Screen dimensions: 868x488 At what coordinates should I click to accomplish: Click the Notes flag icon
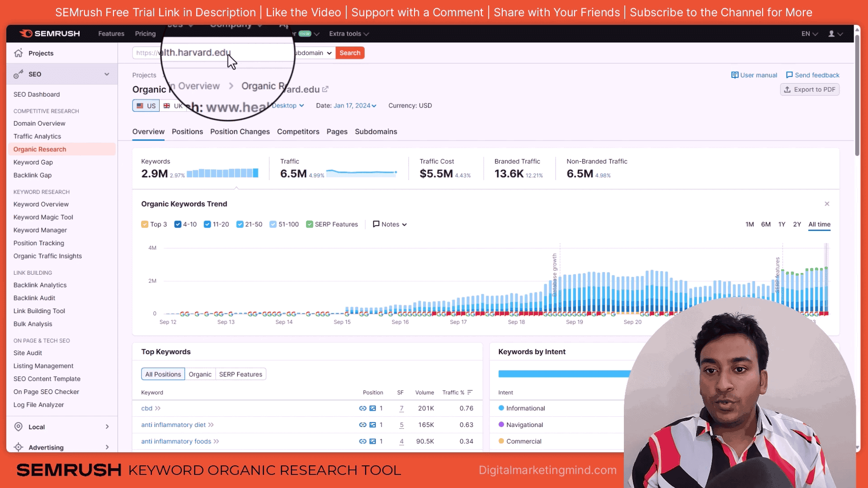click(x=376, y=224)
